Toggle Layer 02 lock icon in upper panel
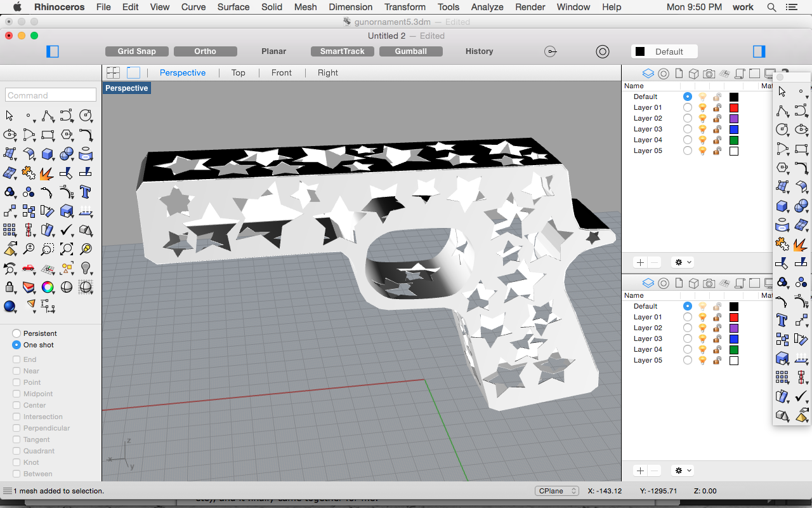The width and height of the screenshot is (812, 508). 717,118
